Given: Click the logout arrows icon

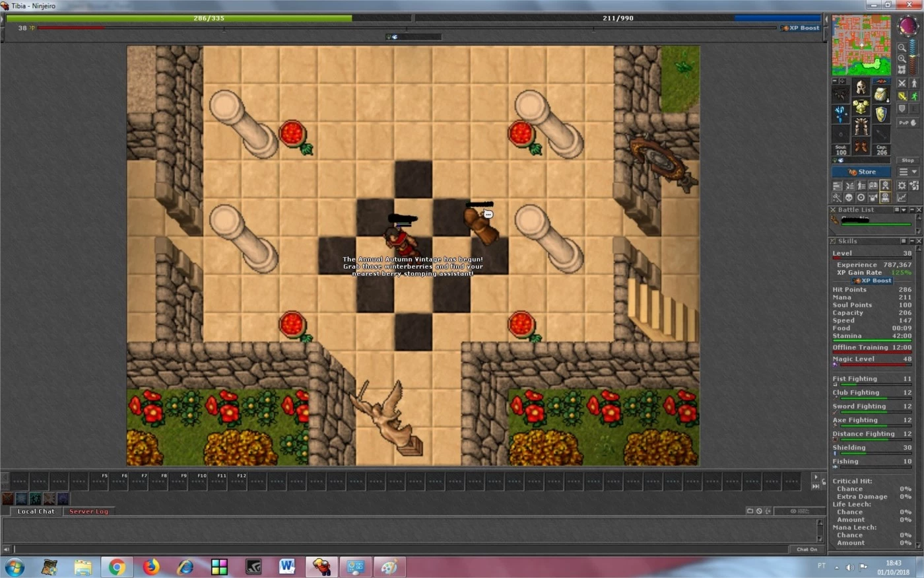Looking at the screenshot, I should 914,186.
